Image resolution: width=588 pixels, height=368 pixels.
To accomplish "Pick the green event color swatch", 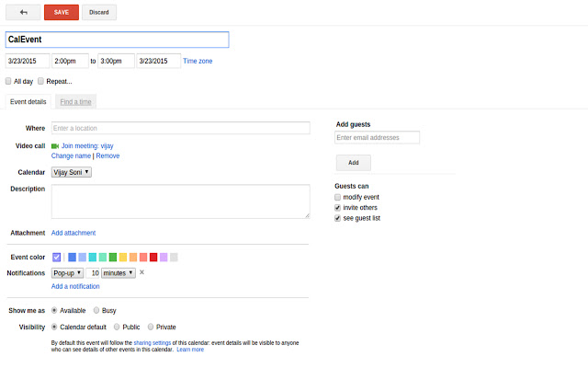I will (x=113, y=257).
